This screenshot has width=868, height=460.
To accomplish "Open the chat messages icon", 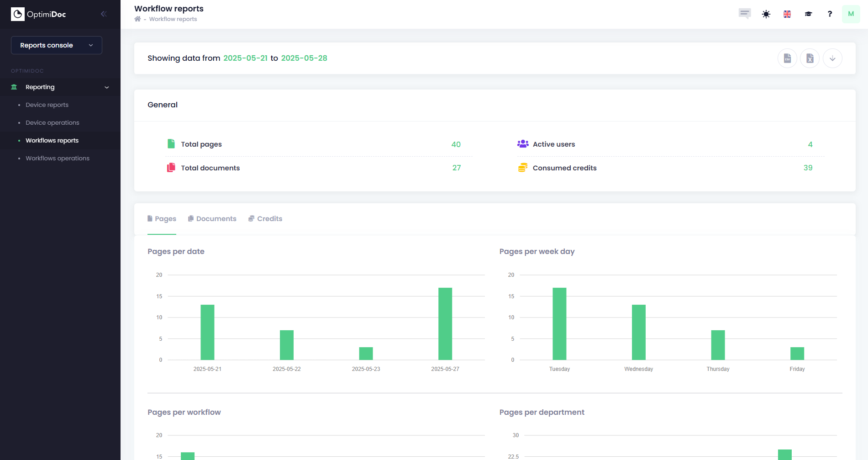I will (745, 14).
